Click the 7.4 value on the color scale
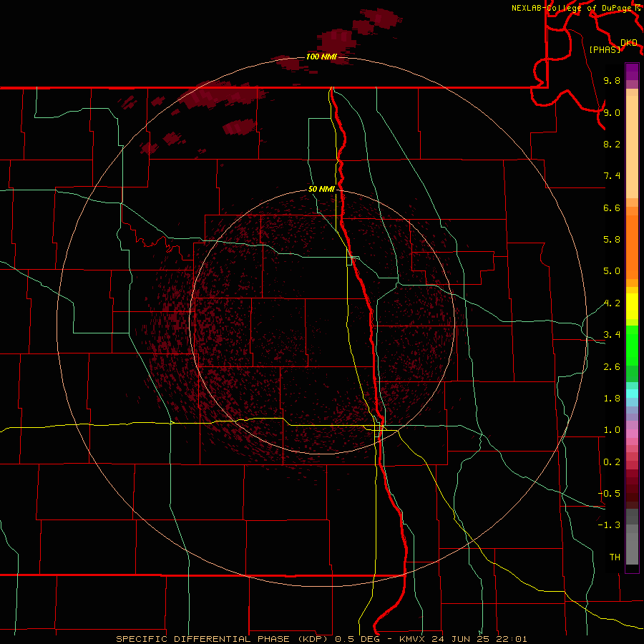 point(612,176)
